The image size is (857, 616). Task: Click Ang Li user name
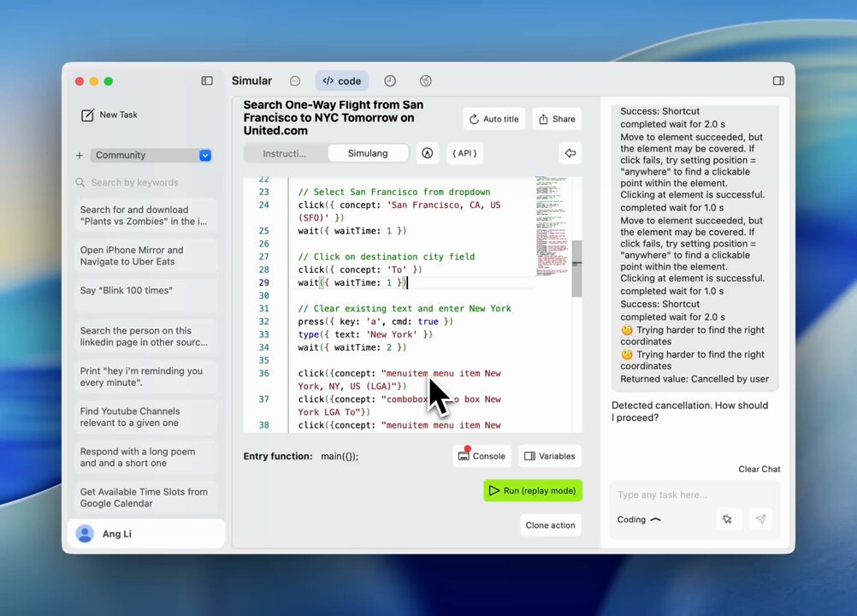point(117,534)
